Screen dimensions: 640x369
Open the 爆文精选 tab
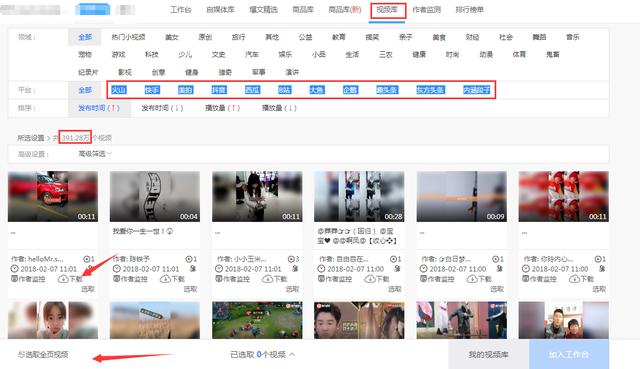264,9
